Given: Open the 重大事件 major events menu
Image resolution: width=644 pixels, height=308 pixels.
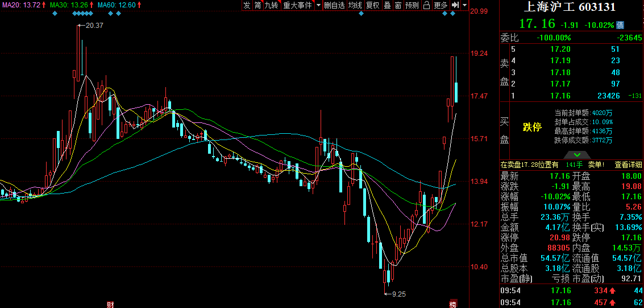Looking at the screenshot, I should (x=298, y=5).
